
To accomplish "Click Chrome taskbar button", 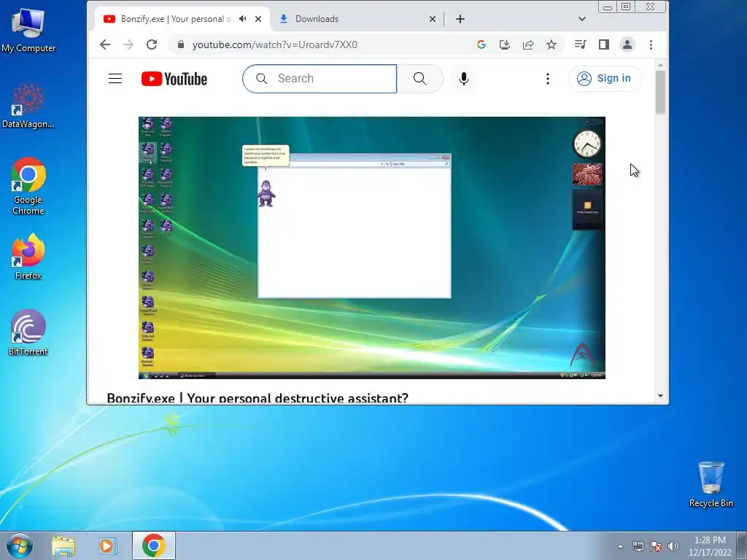I will (x=153, y=545).
